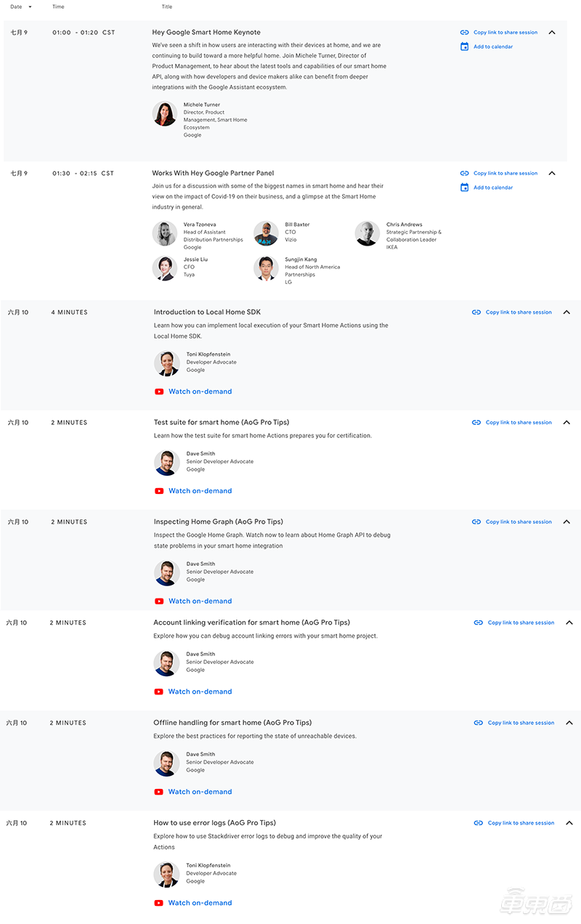Watch on-demand Offline handling for smart home
The height and width of the screenshot is (924, 581).
coord(200,792)
